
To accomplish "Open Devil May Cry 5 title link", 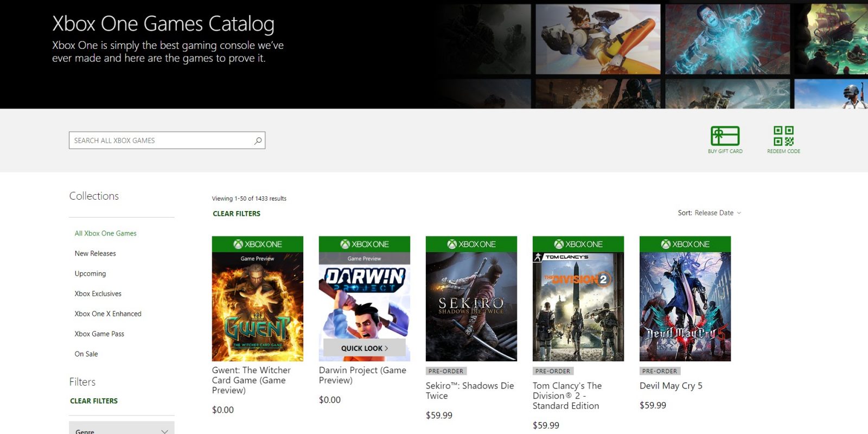I will click(x=671, y=386).
